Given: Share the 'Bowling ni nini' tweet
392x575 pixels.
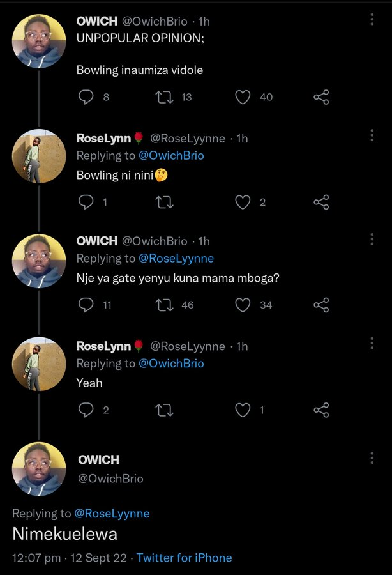Looking at the screenshot, I should [x=321, y=202].
